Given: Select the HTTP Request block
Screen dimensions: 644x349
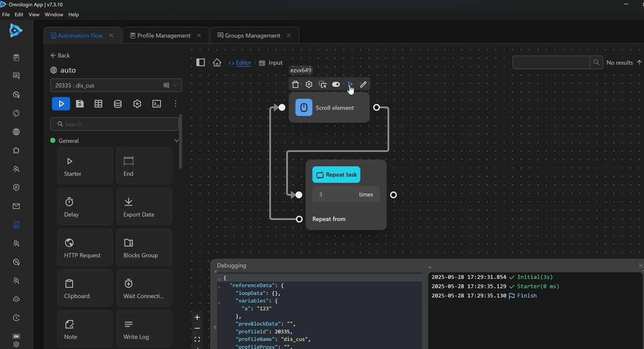Looking at the screenshot, I should 85,248.
